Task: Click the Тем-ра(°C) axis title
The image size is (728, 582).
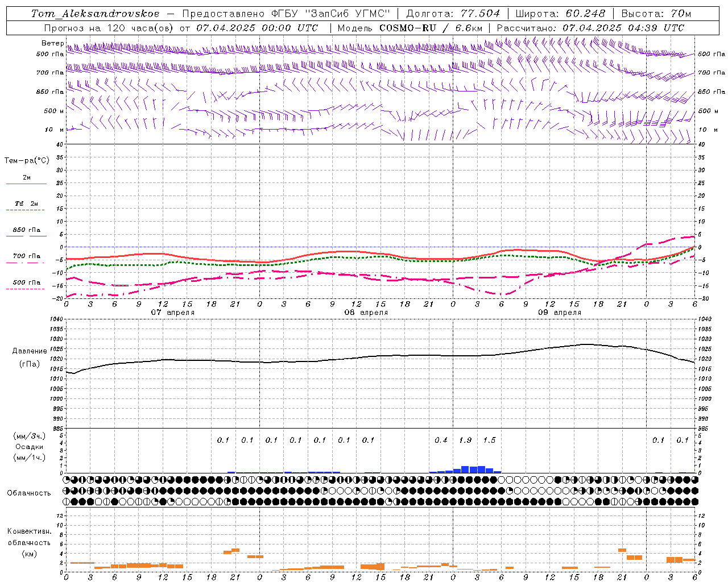Action: [27, 161]
